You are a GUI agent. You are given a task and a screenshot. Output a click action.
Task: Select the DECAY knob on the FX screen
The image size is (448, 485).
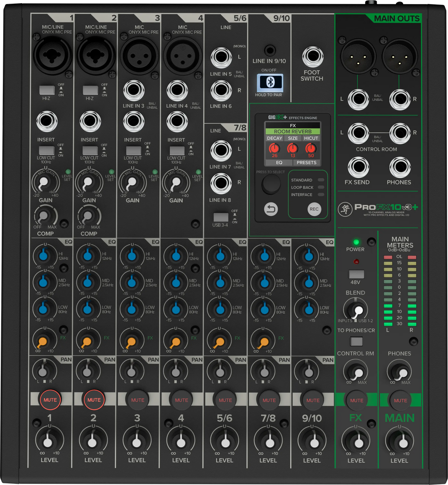[275, 148]
